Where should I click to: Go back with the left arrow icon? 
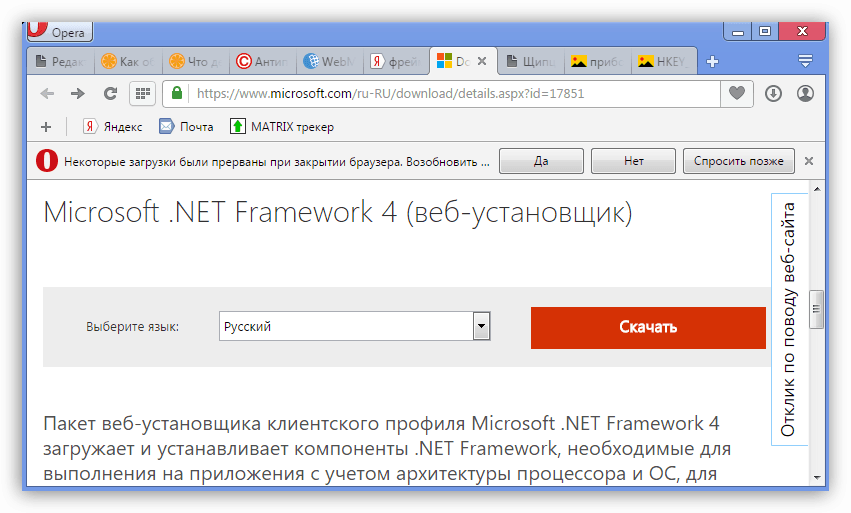(47, 94)
